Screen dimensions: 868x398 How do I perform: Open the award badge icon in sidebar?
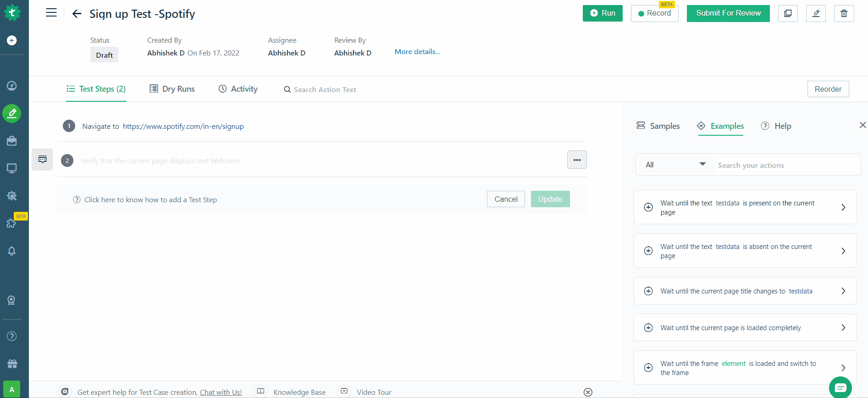pos(12,300)
